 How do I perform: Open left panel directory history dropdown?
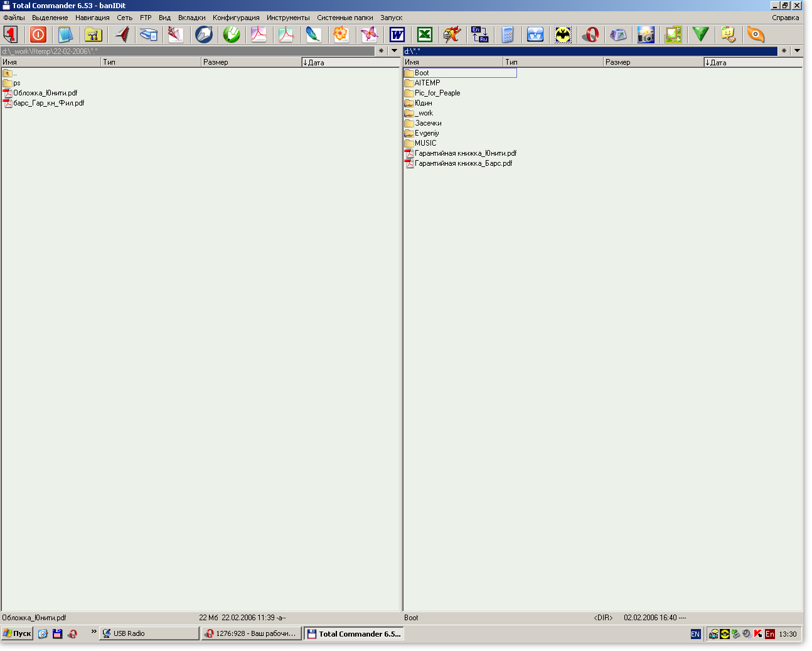(394, 51)
